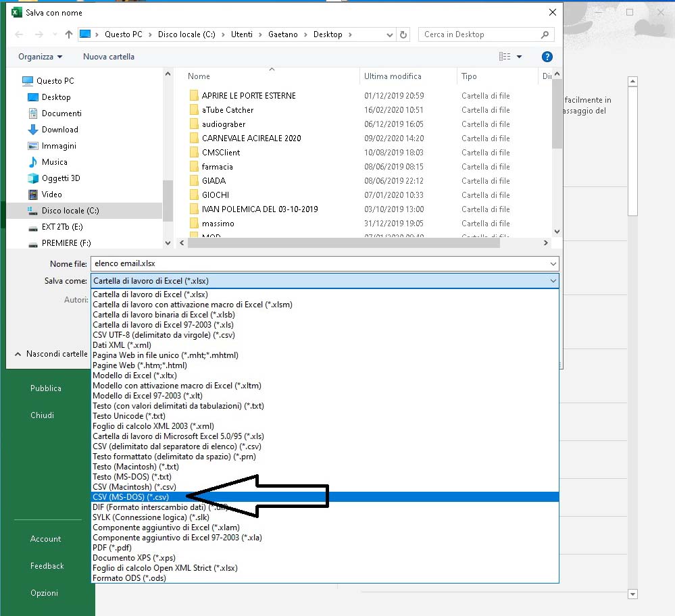
Task: Open the help question mark icon
Action: [547, 56]
